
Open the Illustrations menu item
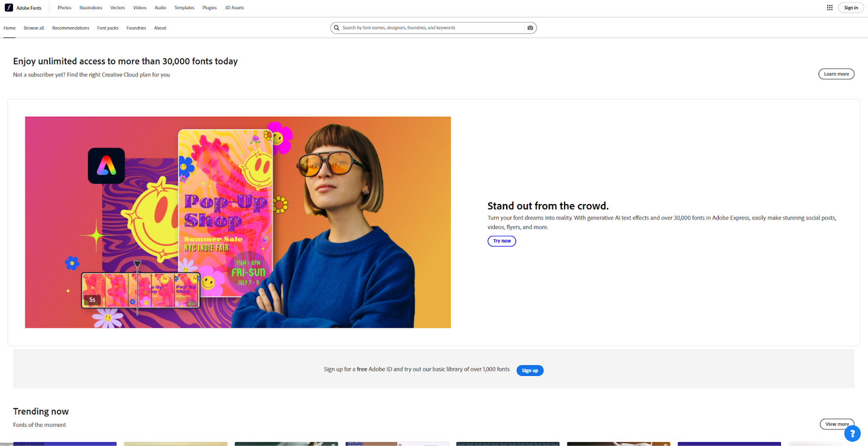91,8
